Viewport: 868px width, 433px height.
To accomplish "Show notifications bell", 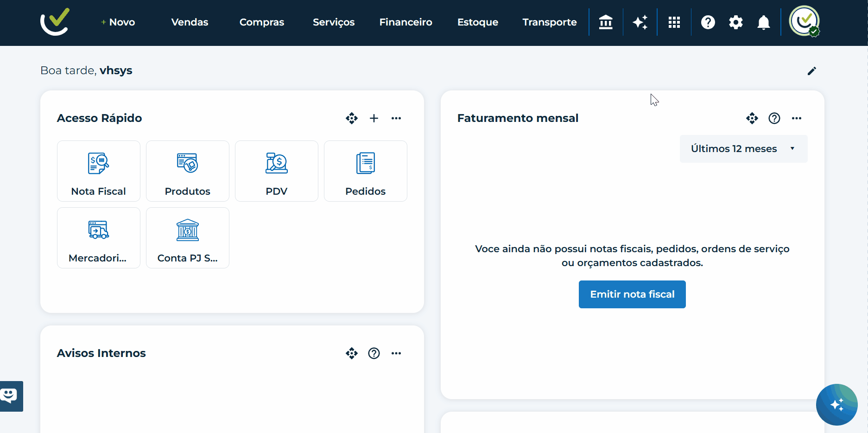I will [x=764, y=22].
